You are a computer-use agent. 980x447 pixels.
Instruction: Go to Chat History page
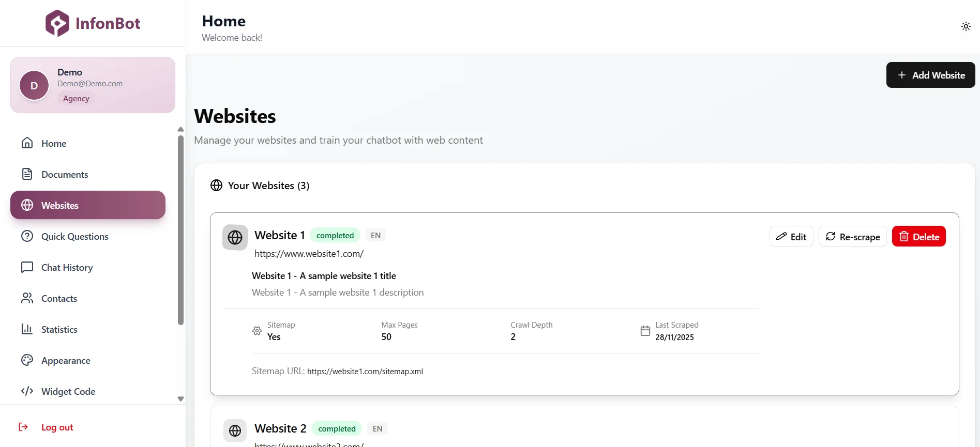point(88,267)
